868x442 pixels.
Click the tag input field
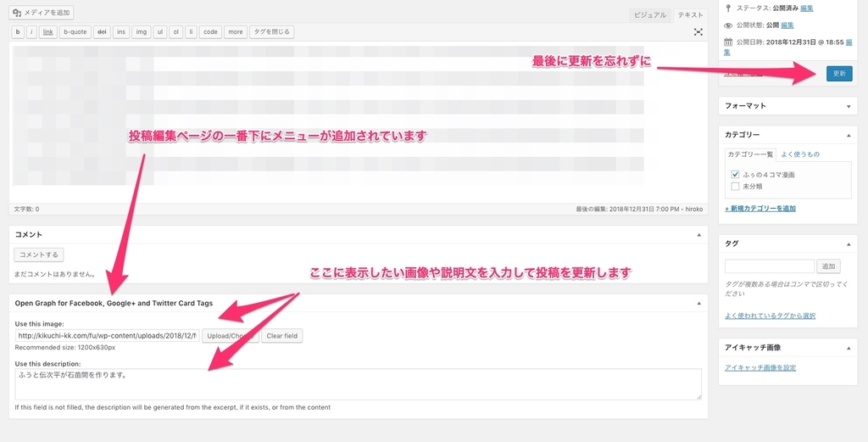pos(770,266)
